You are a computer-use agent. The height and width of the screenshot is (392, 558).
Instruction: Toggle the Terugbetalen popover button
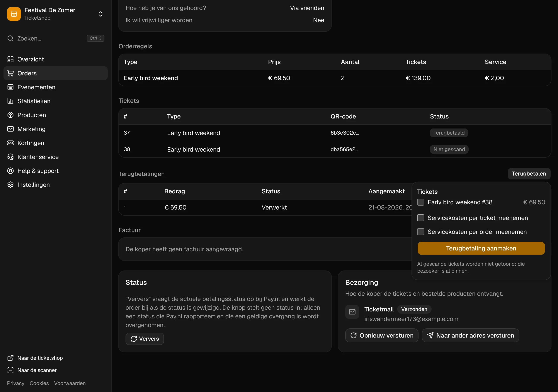click(x=529, y=174)
